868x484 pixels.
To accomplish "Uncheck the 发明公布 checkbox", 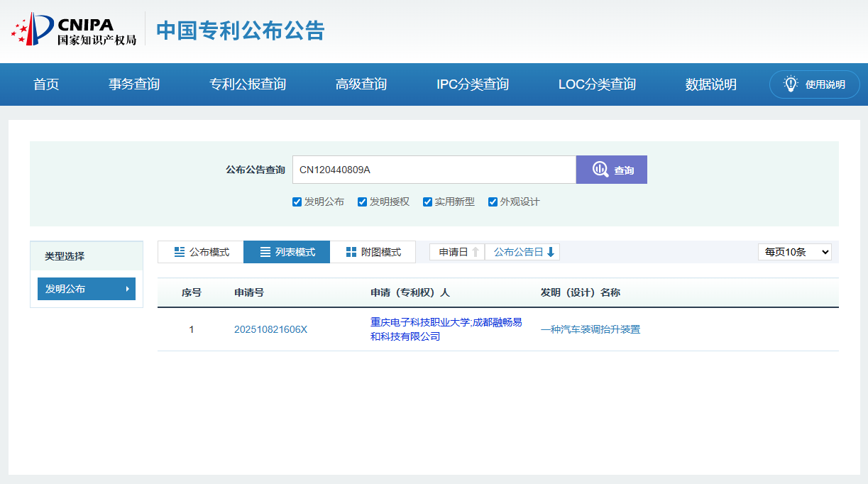I will tap(297, 202).
